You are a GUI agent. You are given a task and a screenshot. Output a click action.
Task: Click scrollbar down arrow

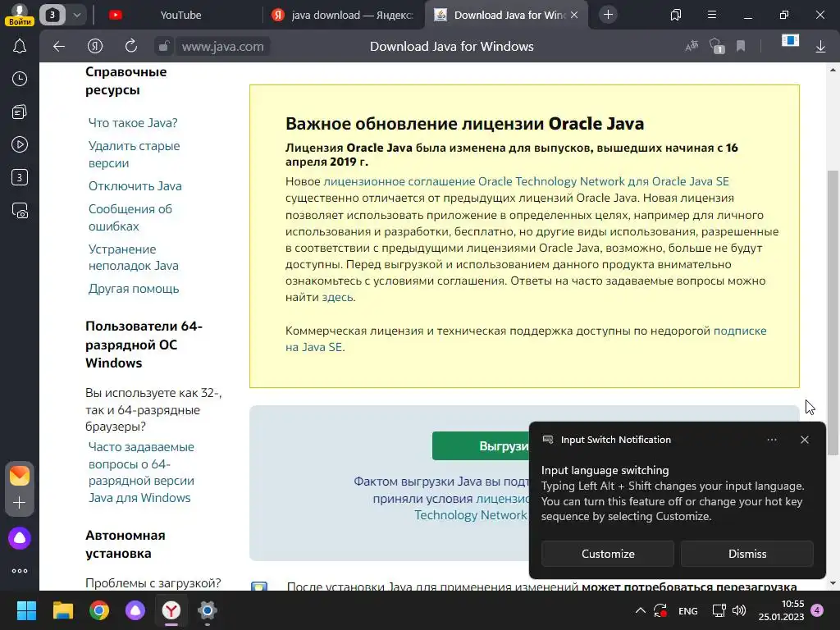pyautogui.click(x=833, y=583)
